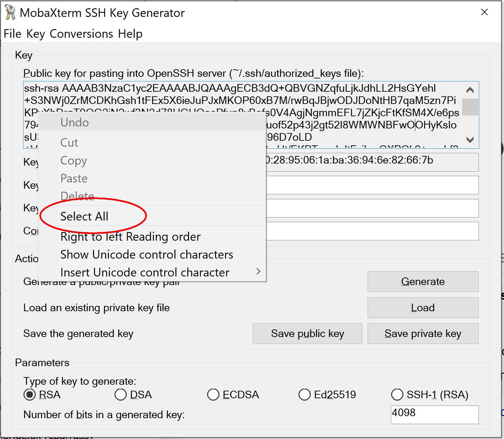Click the public key scroll down arrow
The width and height of the screenshot is (504, 439).
click(x=470, y=140)
